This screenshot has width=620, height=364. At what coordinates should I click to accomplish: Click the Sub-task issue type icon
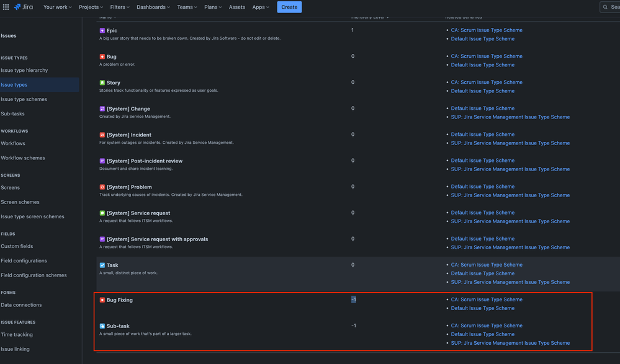point(101,325)
